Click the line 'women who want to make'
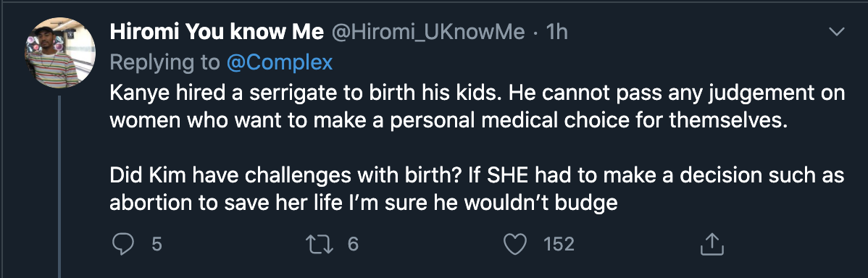This screenshot has width=868, height=278. click(x=448, y=121)
